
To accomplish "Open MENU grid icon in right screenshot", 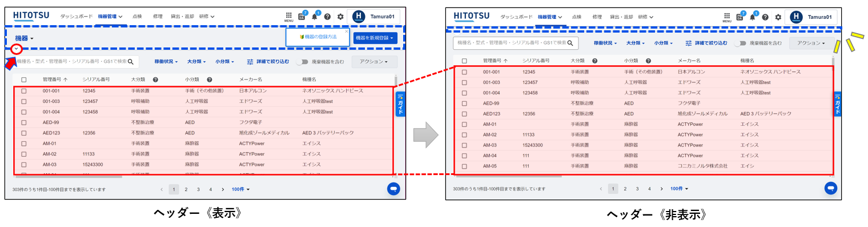I will coord(727,17).
